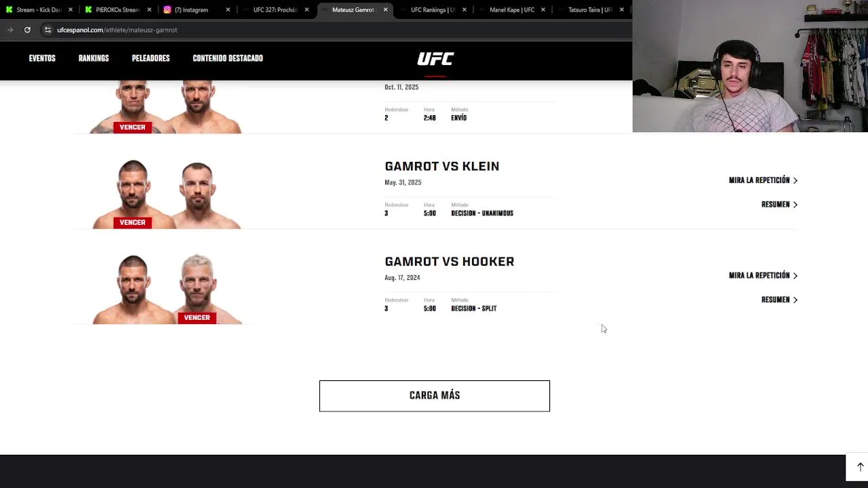The height and width of the screenshot is (488, 868).
Task: Click the UFC logo in the header
Action: [x=435, y=59]
